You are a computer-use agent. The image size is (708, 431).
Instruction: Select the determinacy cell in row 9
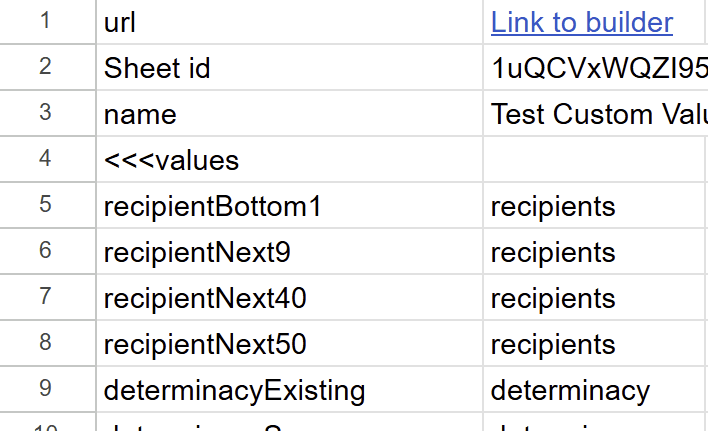[x=596, y=389]
